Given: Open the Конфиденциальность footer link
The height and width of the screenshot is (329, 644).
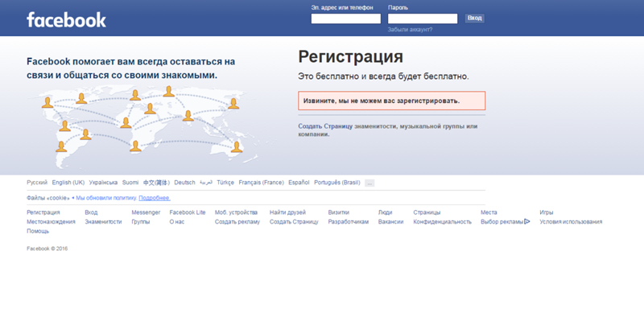Looking at the screenshot, I should tap(442, 222).
